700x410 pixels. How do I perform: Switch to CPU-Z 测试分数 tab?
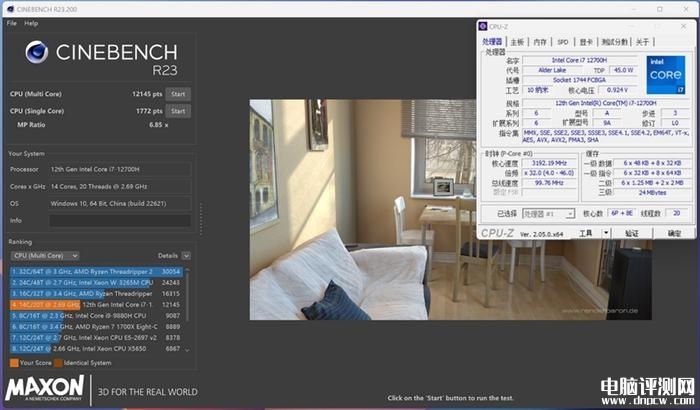[615, 42]
